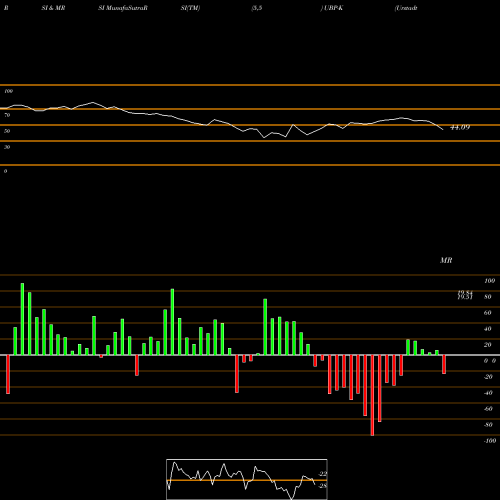Click the overlapping MR value label near 80
Viewport: 500px width, 500px height.
pos(465,295)
